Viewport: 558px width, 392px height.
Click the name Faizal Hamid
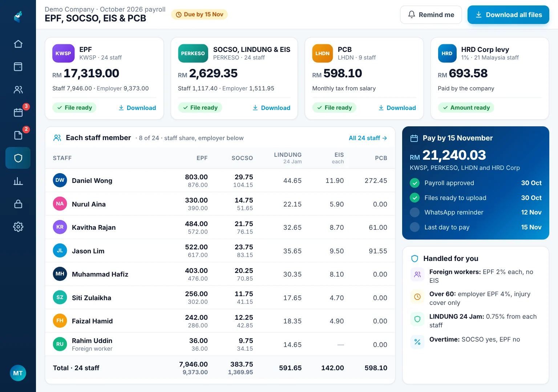[x=92, y=321]
